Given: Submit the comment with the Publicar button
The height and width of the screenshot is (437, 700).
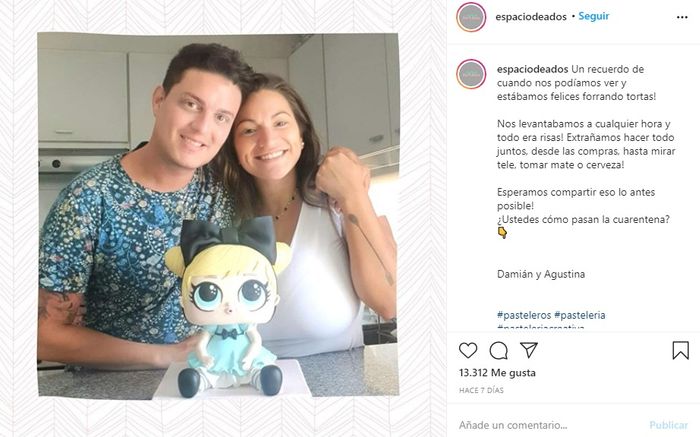Looking at the screenshot, I should (x=668, y=425).
